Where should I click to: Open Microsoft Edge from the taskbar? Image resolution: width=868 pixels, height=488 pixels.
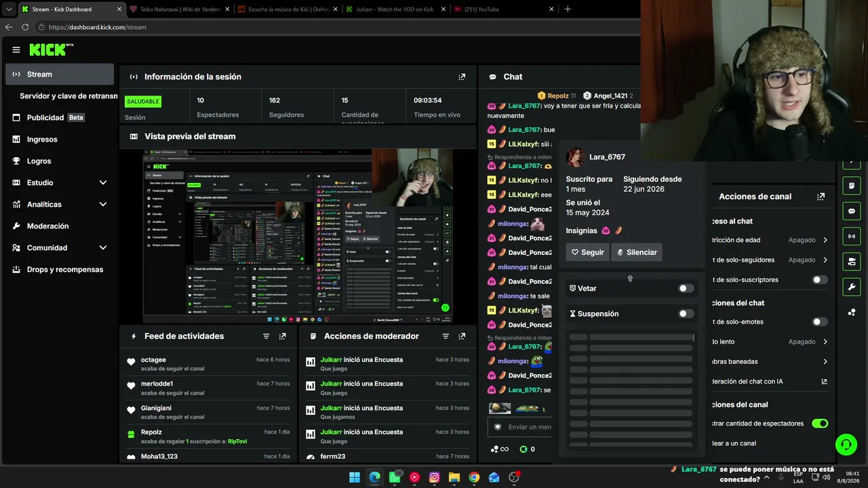(x=374, y=477)
